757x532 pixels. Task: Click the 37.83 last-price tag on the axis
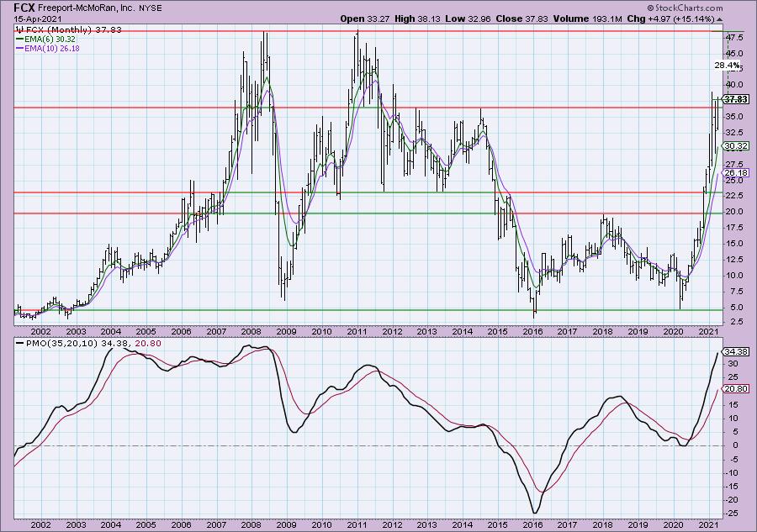(x=737, y=99)
